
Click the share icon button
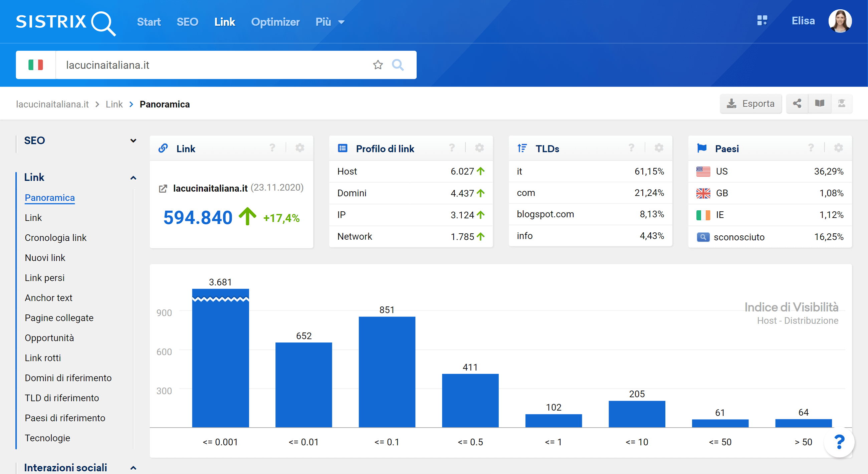tap(797, 103)
